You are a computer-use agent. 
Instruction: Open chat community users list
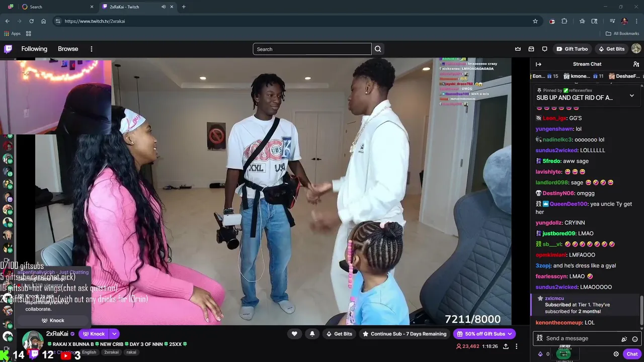coord(636,64)
